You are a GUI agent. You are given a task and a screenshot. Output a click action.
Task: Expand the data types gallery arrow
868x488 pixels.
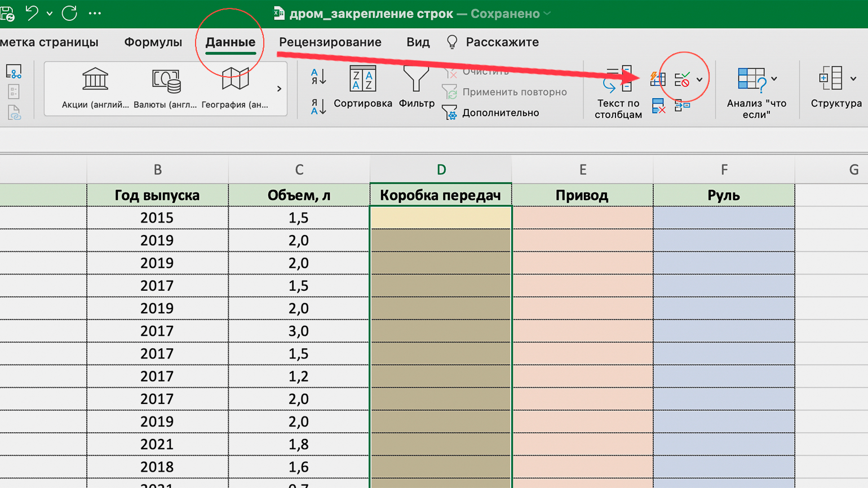[279, 89]
